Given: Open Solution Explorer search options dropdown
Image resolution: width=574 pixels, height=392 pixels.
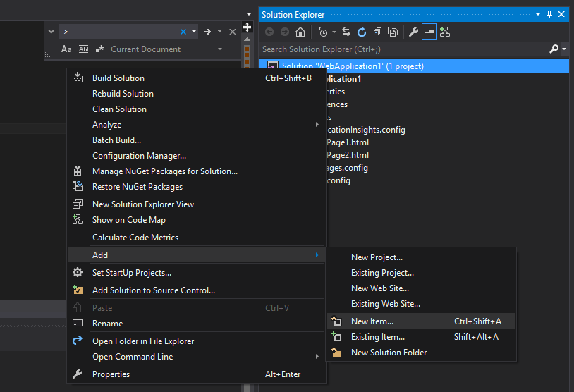Looking at the screenshot, I should [563, 49].
